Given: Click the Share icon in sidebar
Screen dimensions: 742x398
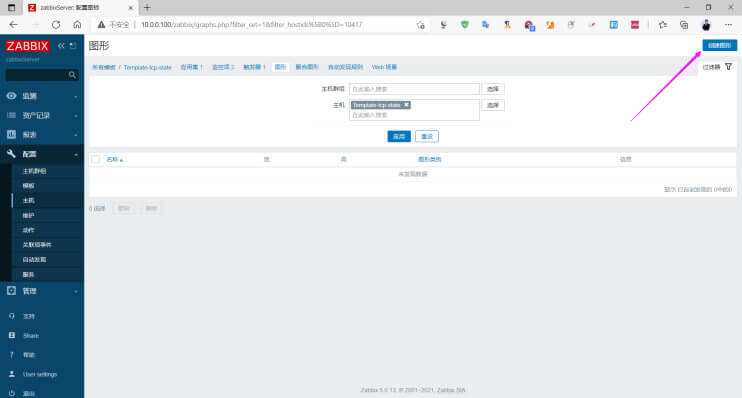Looking at the screenshot, I should 12,335.
